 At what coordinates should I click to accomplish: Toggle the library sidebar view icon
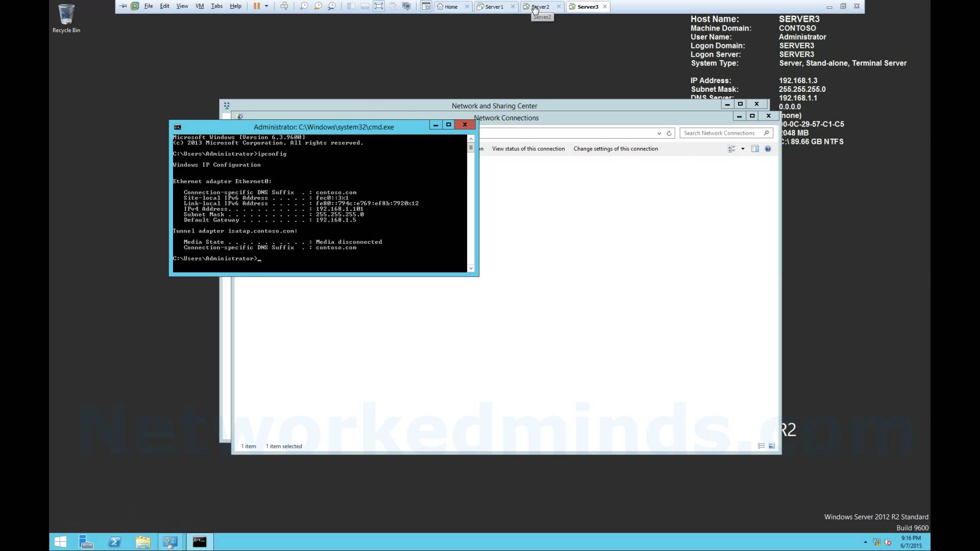point(351,6)
